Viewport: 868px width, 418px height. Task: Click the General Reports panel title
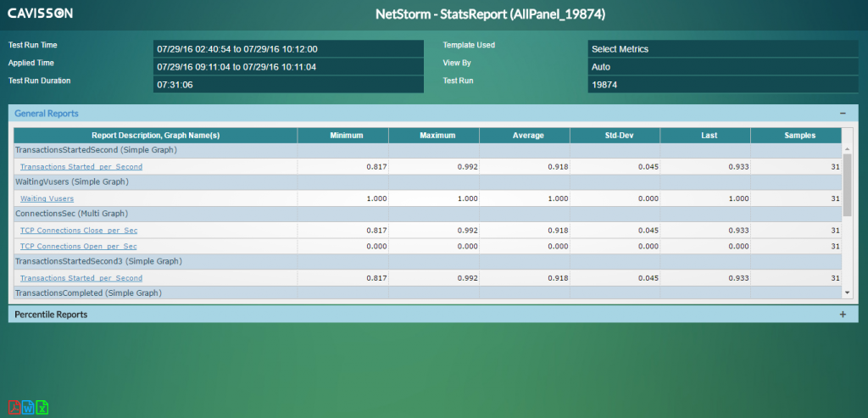[x=47, y=113]
